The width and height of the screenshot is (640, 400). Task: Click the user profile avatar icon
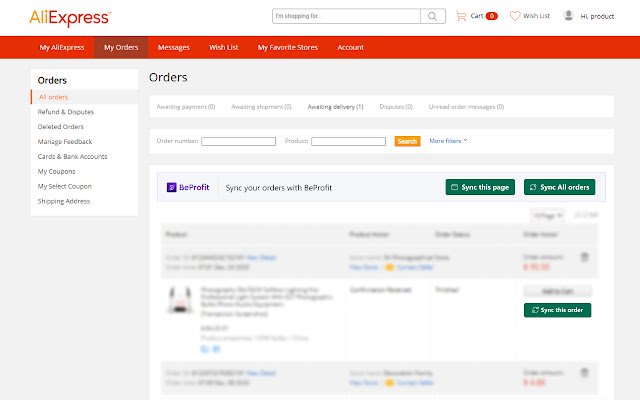point(568,16)
